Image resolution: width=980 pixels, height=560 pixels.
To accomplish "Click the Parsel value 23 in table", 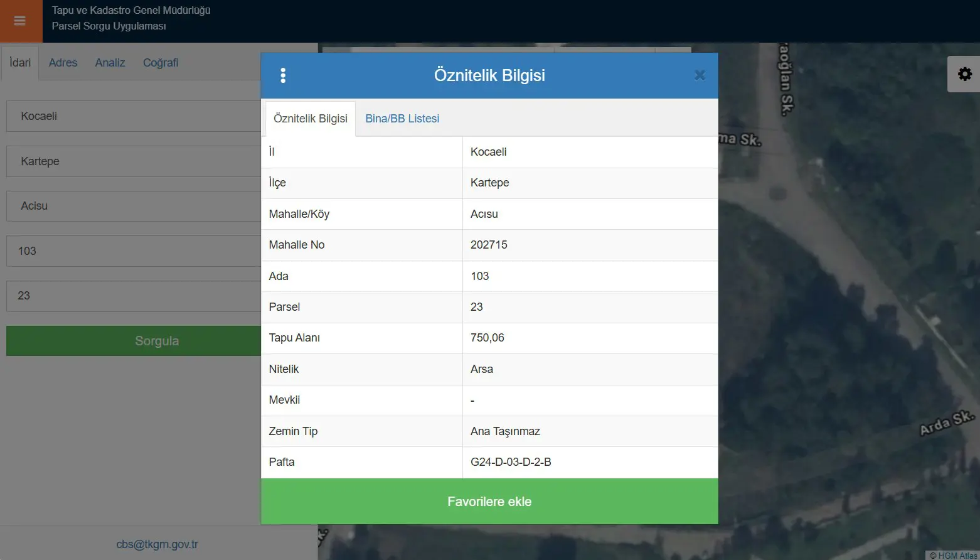I will point(477,307).
